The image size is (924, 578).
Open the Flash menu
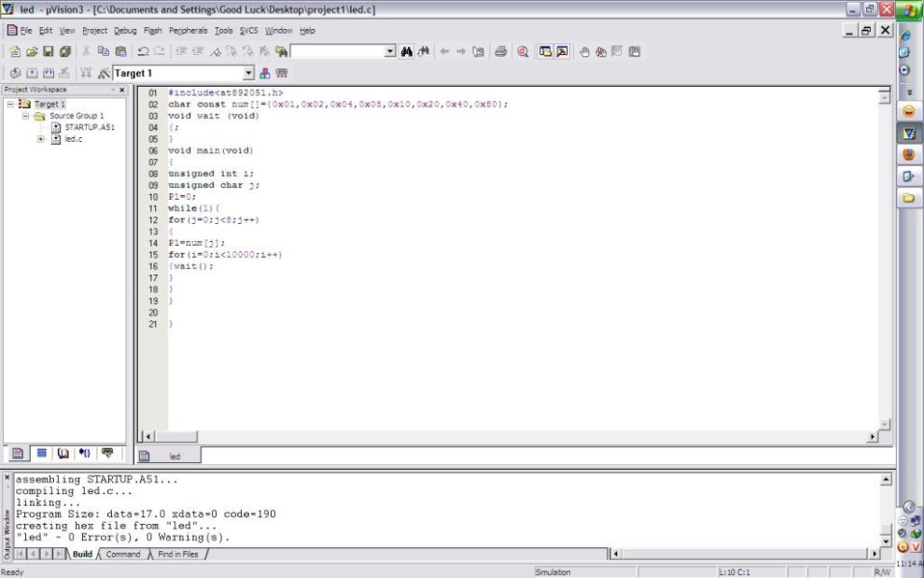(153, 31)
